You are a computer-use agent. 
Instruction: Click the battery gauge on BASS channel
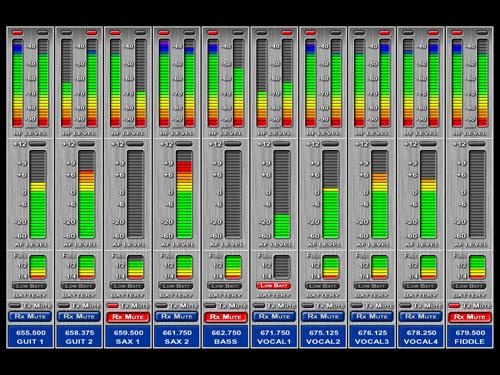click(x=233, y=267)
